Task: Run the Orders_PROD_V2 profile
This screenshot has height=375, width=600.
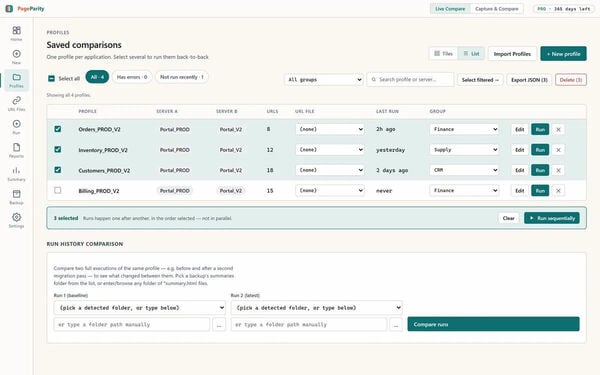Action: tap(540, 129)
